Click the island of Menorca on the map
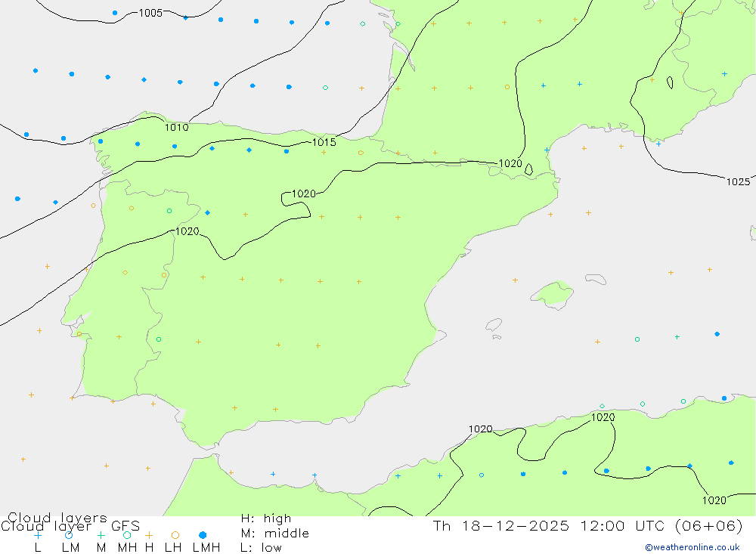This screenshot has width=756, height=554. tap(596, 279)
